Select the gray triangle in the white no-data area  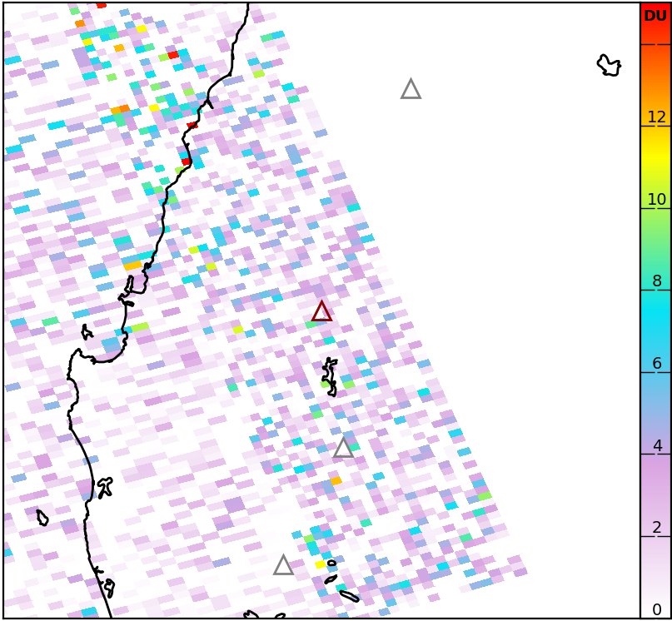click(x=411, y=89)
